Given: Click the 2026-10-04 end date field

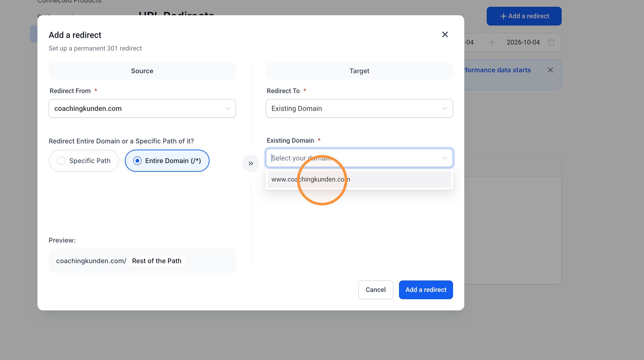Looking at the screenshot, I should (x=523, y=42).
